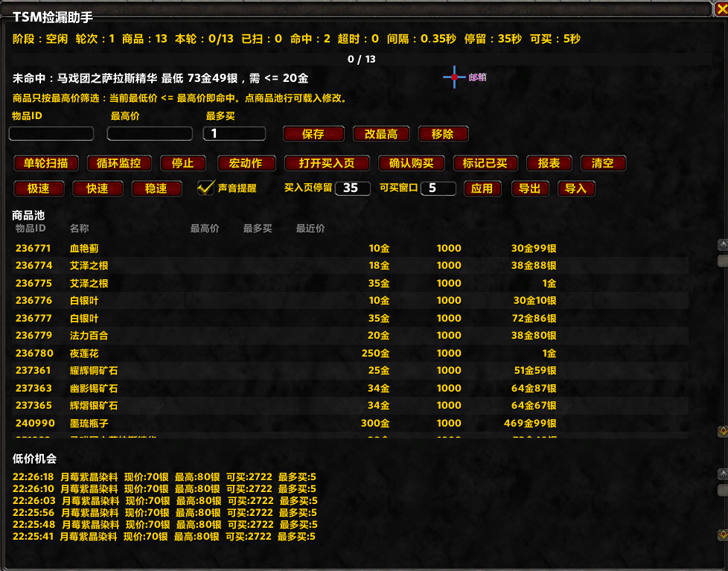The image size is (728, 571).
Task: Close the TSM 捡漏助手 window
Action: click(721, 9)
